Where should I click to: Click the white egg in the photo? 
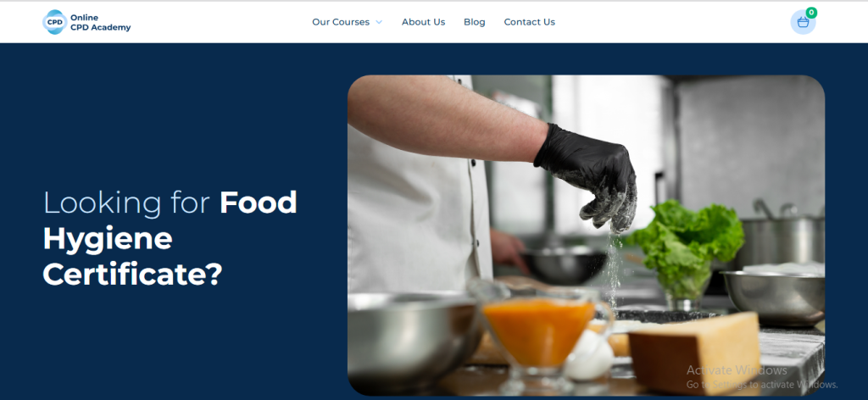589,356
